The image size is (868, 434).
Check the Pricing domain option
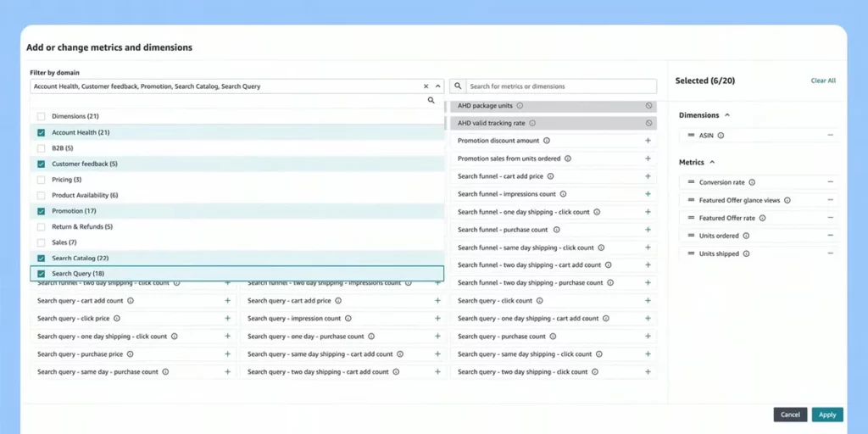click(x=41, y=180)
